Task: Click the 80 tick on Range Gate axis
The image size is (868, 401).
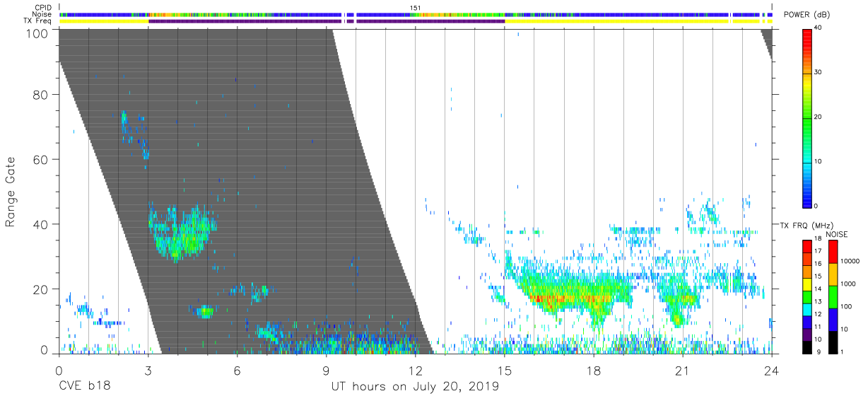Action: click(x=40, y=95)
